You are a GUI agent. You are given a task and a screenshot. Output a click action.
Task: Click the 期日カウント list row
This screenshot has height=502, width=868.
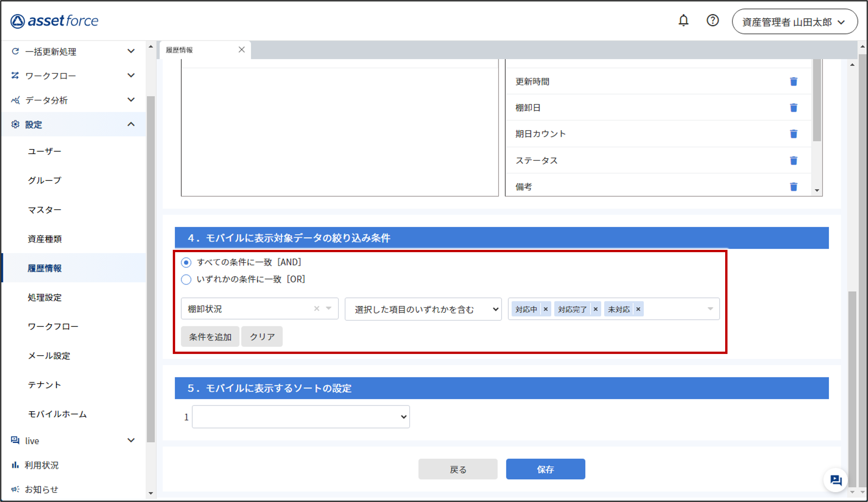tap(658, 134)
